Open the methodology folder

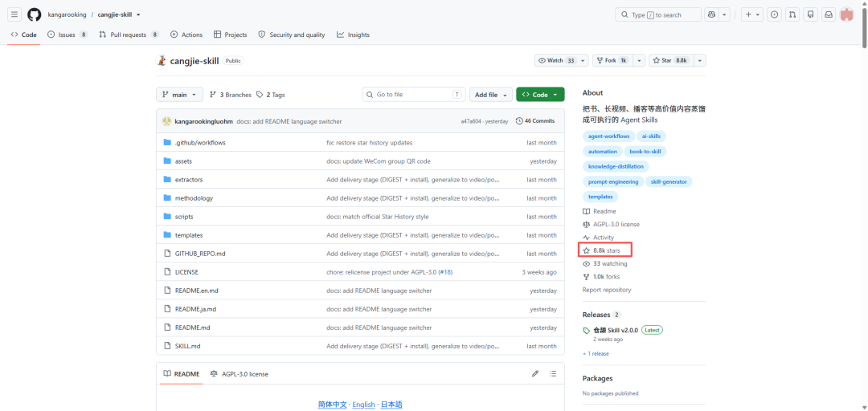point(194,198)
